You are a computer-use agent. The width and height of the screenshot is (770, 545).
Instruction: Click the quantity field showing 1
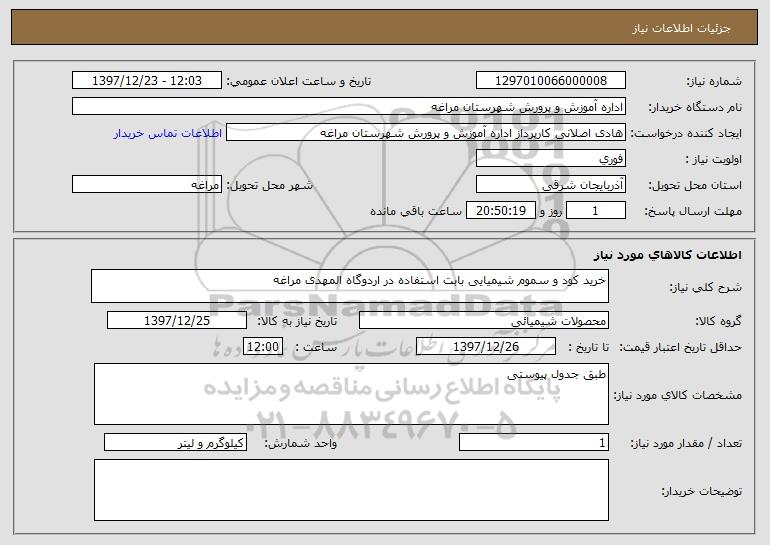pos(534,442)
